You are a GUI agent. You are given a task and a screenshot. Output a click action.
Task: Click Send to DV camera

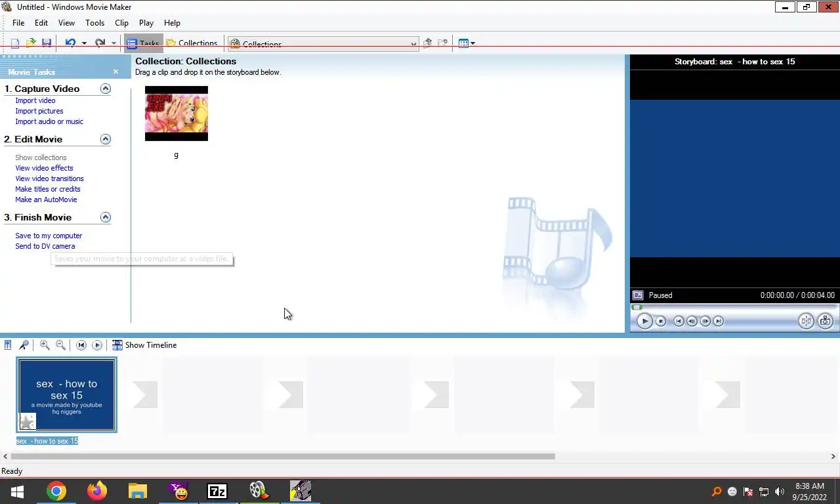[x=45, y=246]
